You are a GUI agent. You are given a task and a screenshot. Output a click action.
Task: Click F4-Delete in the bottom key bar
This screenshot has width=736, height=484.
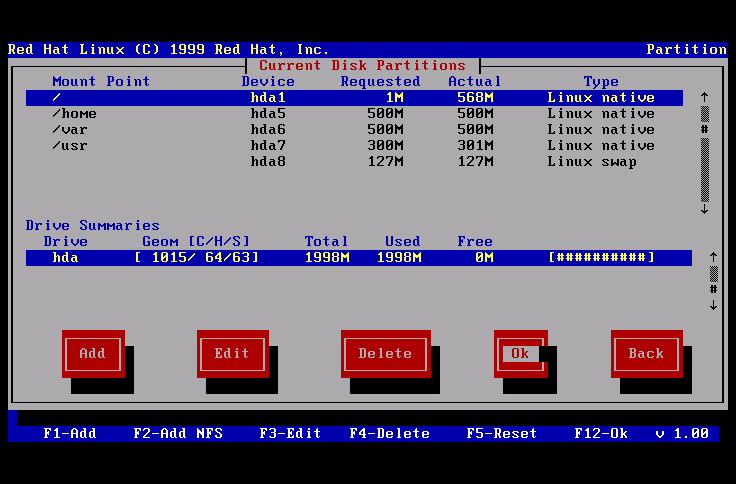(x=390, y=433)
